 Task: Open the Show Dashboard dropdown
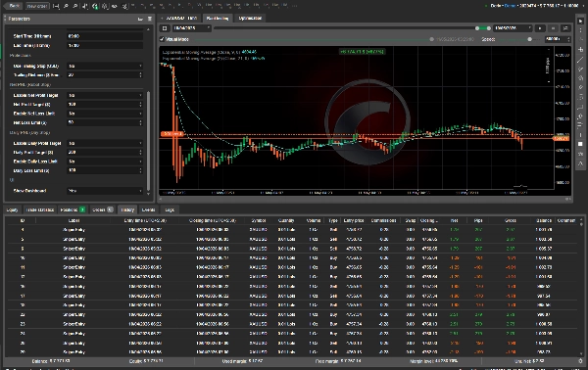pyautogui.click(x=105, y=191)
